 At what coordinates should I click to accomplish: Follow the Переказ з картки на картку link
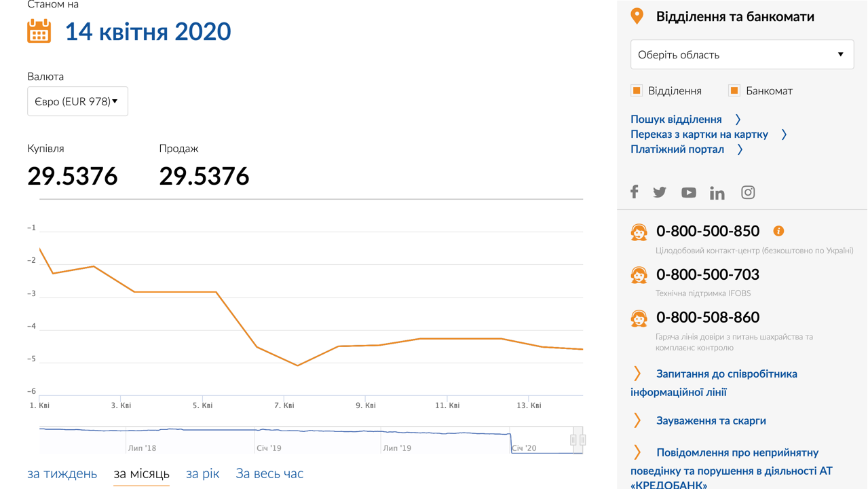[x=699, y=134]
